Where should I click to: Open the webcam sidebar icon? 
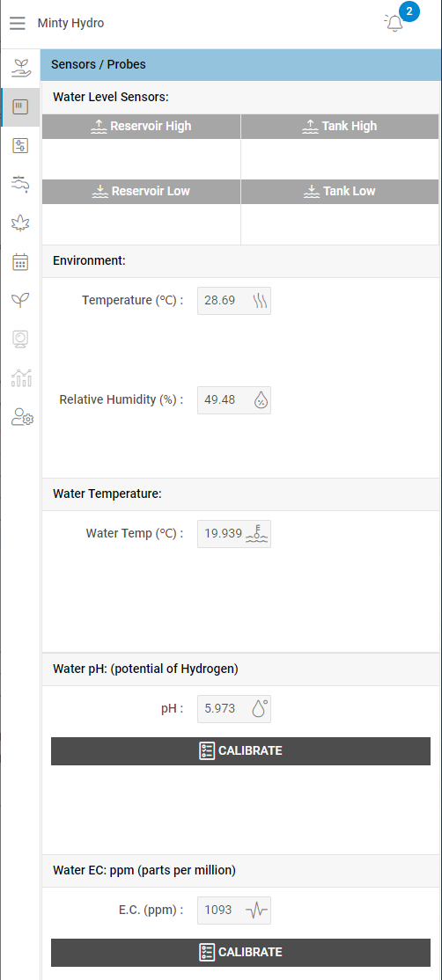click(20, 340)
